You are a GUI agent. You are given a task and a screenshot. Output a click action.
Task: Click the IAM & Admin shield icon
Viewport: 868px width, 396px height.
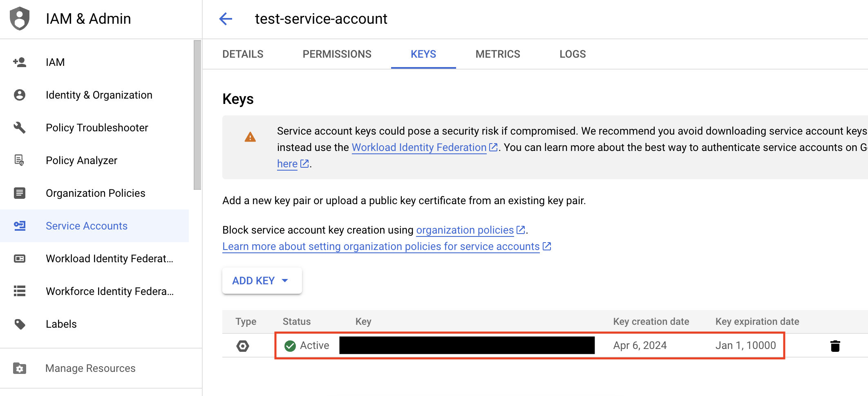(20, 19)
